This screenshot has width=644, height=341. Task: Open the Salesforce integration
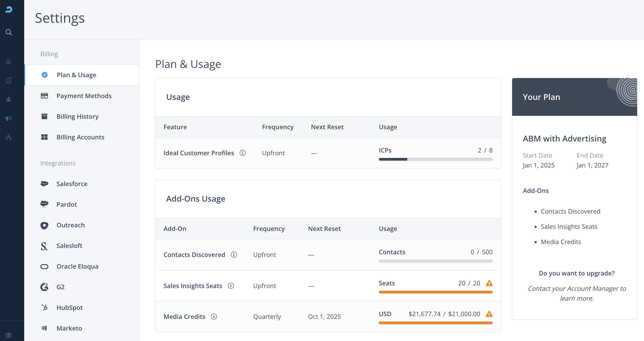click(x=72, y=184)
